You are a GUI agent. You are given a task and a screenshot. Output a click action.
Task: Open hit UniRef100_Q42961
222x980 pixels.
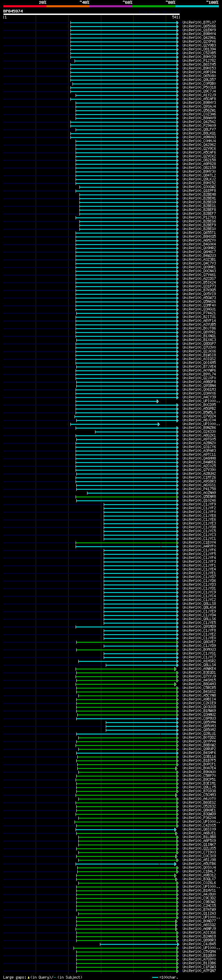pos(199,38)
